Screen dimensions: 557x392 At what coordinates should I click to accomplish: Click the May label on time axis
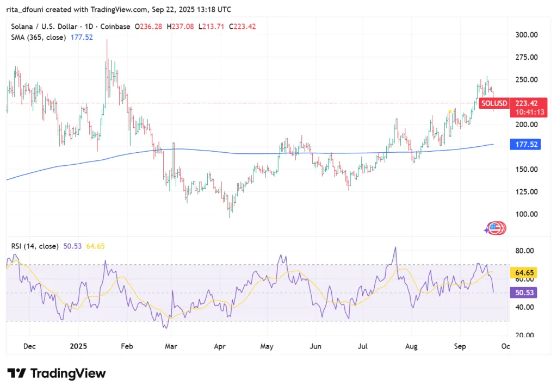tap(267, 345)
